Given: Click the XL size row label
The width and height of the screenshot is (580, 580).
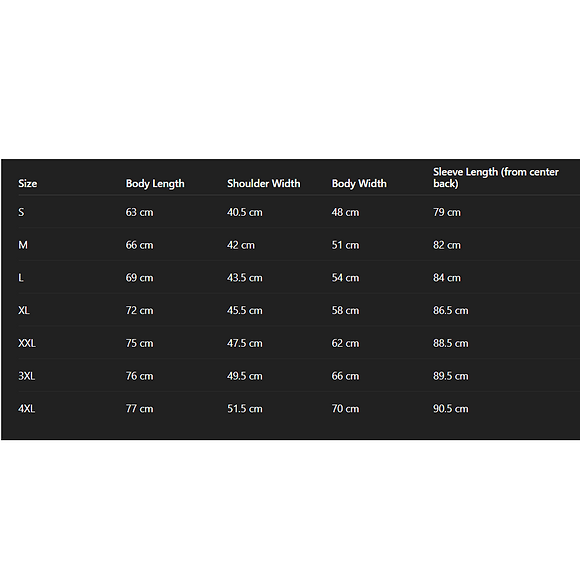Looking at the screenshot, I should [24, 310].
